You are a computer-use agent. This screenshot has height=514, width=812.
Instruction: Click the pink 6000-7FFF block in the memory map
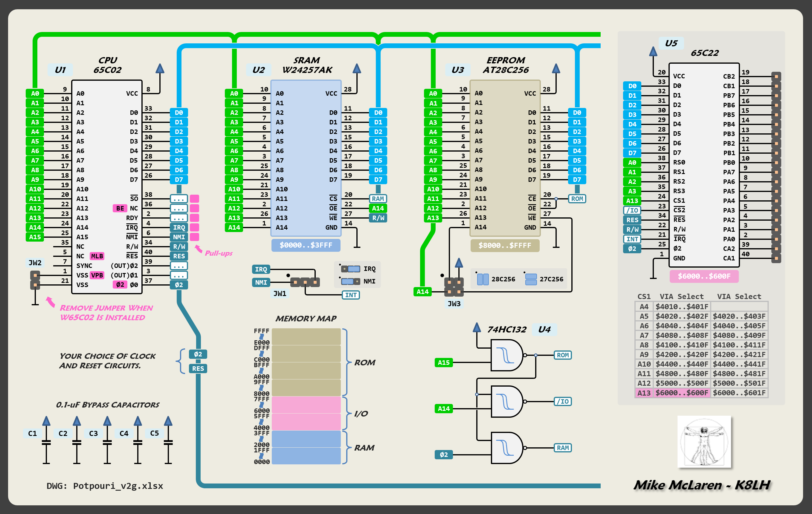(306, 405)
